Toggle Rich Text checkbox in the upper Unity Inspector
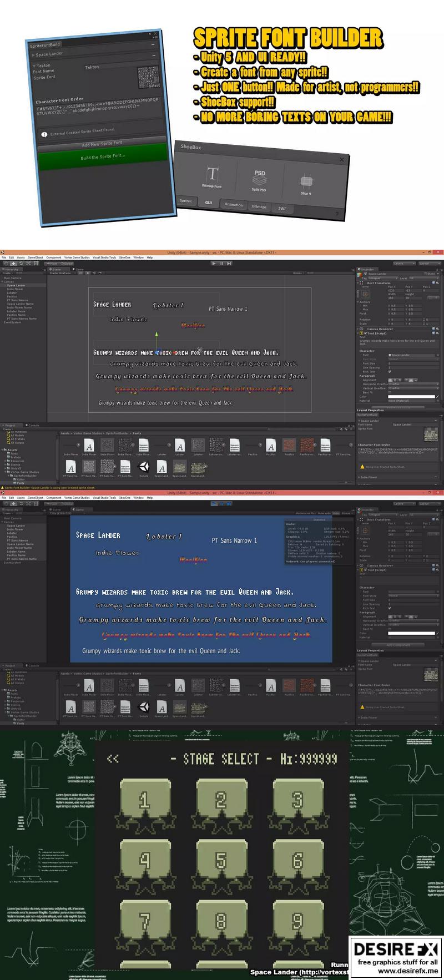 pyautogui.click(x=389, y=372)
